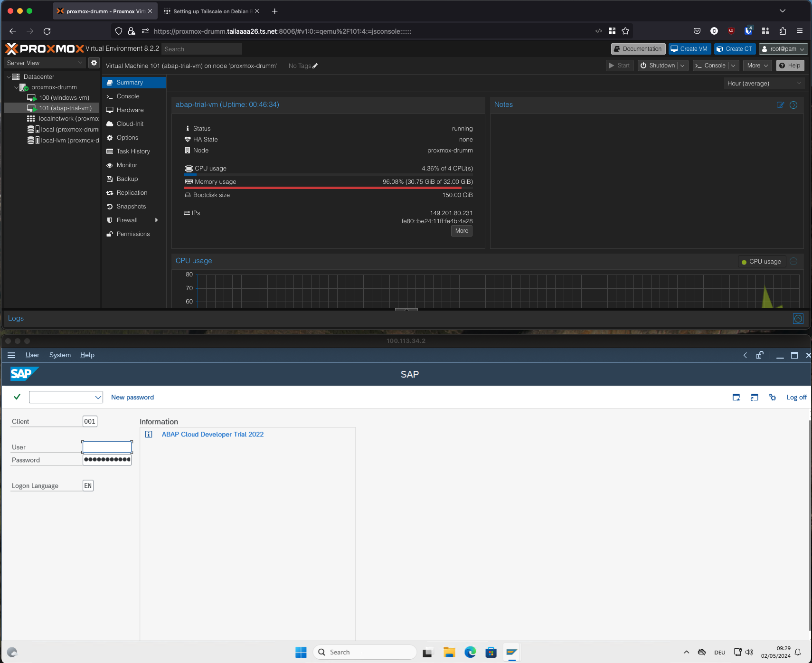Expand the Logs panel round icon
The width and height of the screenshot is (812, 663).
798,319
